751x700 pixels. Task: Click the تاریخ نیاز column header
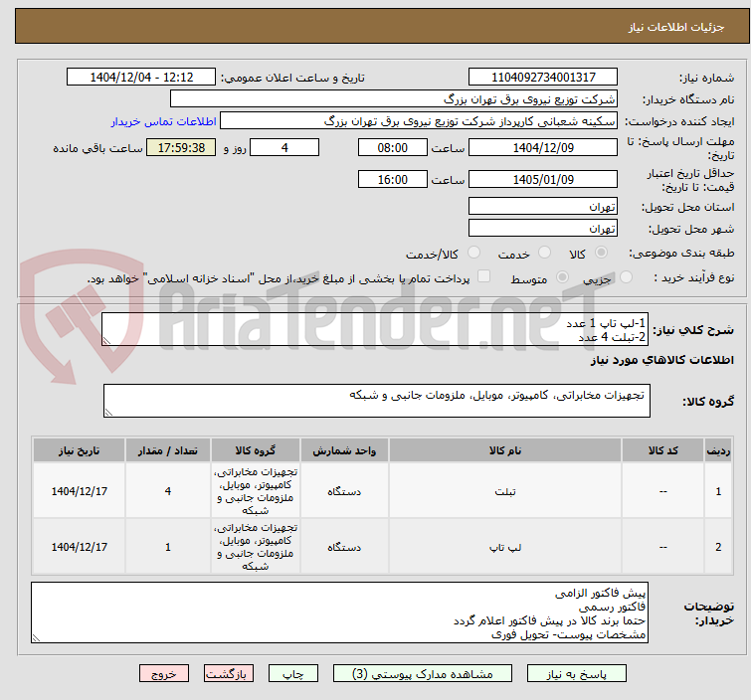[79, 450]
